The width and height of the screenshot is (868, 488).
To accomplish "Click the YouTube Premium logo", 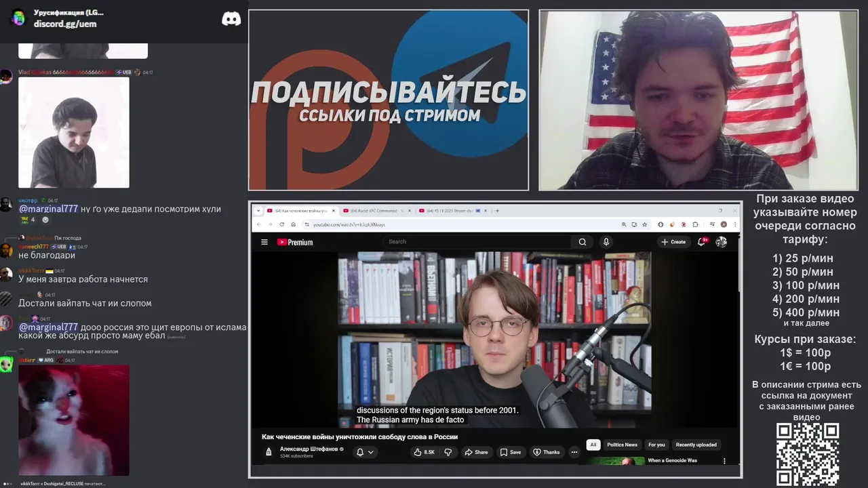I will coord(295,242).
